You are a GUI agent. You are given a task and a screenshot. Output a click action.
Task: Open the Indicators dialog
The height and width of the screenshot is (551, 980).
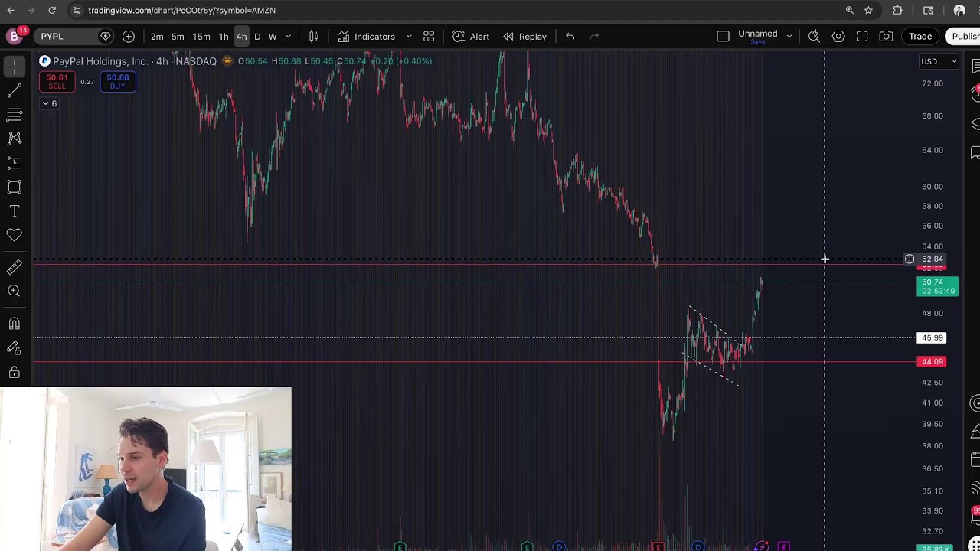click(367, 36)
